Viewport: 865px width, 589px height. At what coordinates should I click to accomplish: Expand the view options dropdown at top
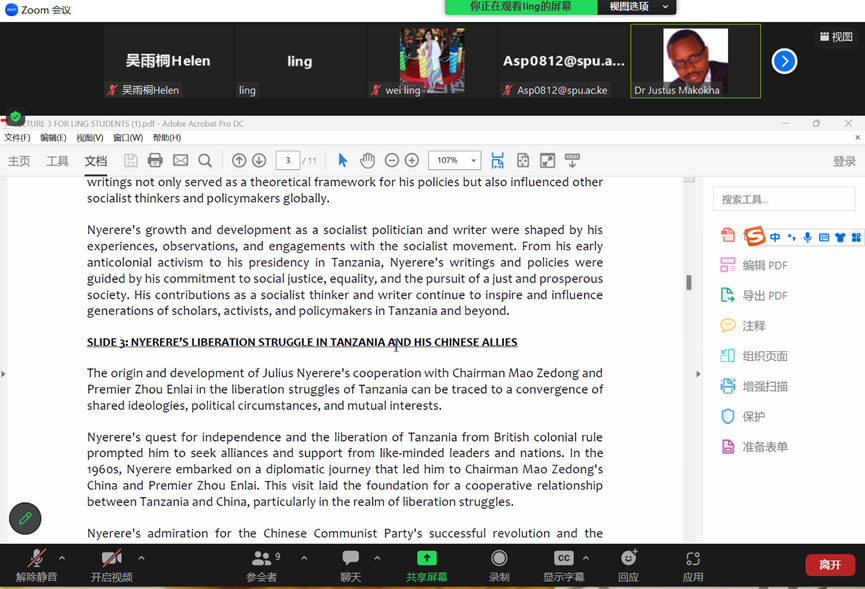pos(637,7)
